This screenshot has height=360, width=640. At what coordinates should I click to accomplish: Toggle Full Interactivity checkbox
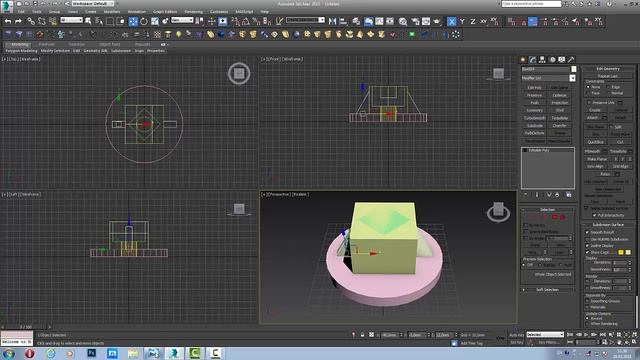pyautogui.click(x=594, y=215)
